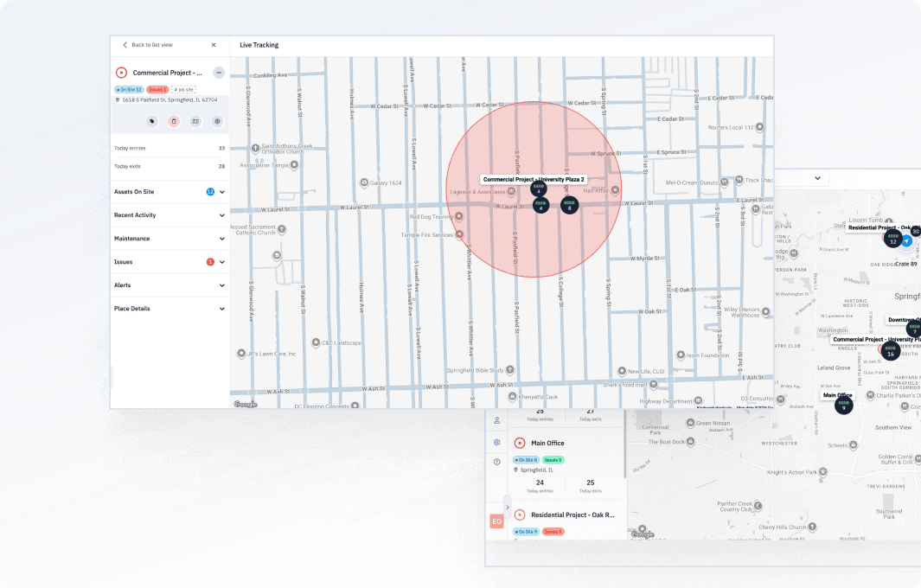Click the Issues 5 badge on Residential Project

click(x=553, y=532)
